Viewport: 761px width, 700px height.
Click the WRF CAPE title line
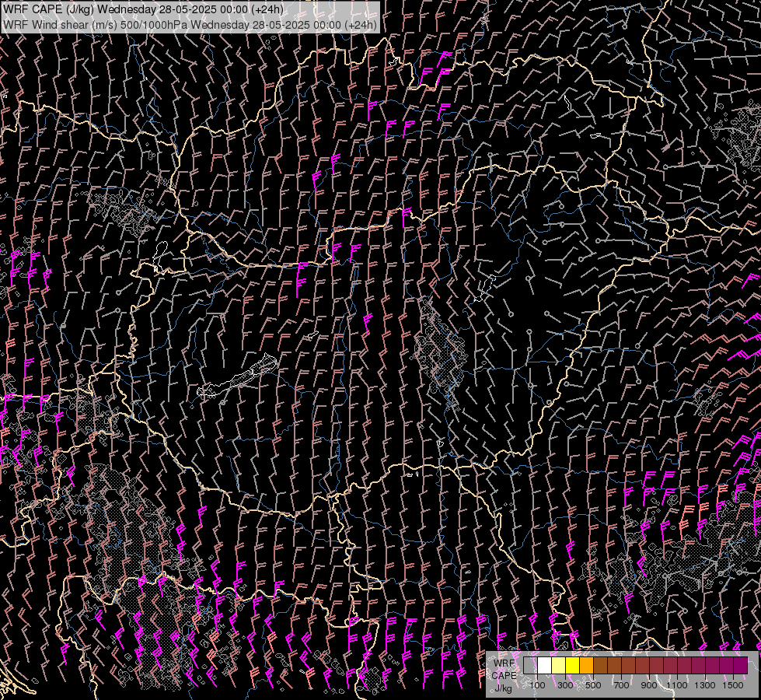coord(143,9)
